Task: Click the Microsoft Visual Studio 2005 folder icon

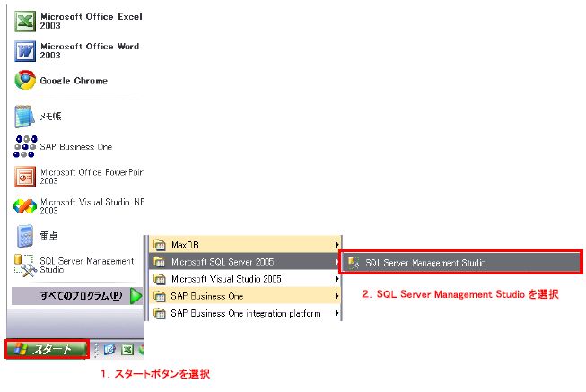Action: click(x=160, y=279)
